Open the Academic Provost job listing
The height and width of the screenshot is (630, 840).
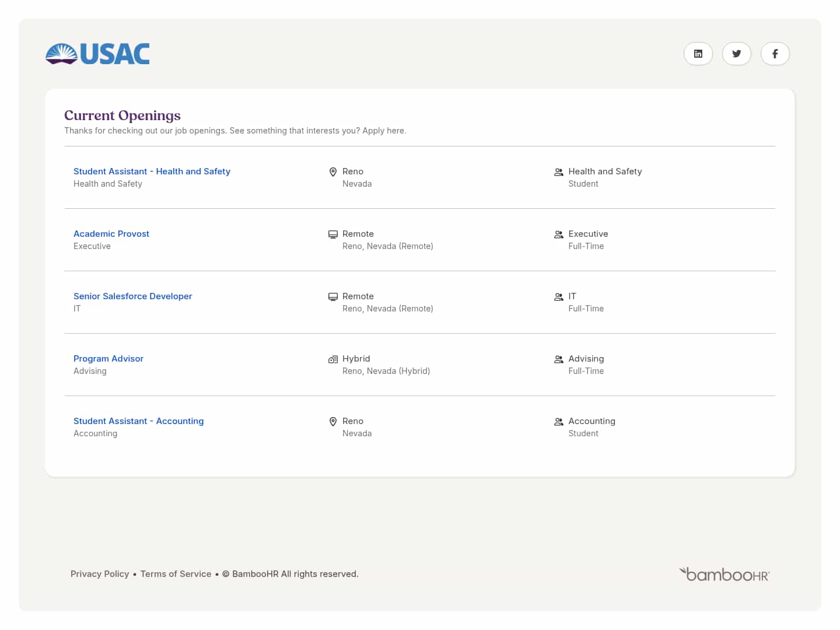(x=111, y=234)
